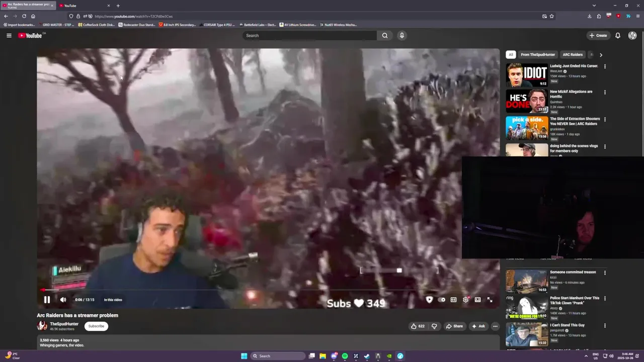Image resolution: width=644 pixels, height=362 pixels.
Task: Click TheSpudHunter channel avatar
Action: pos(42,326)
